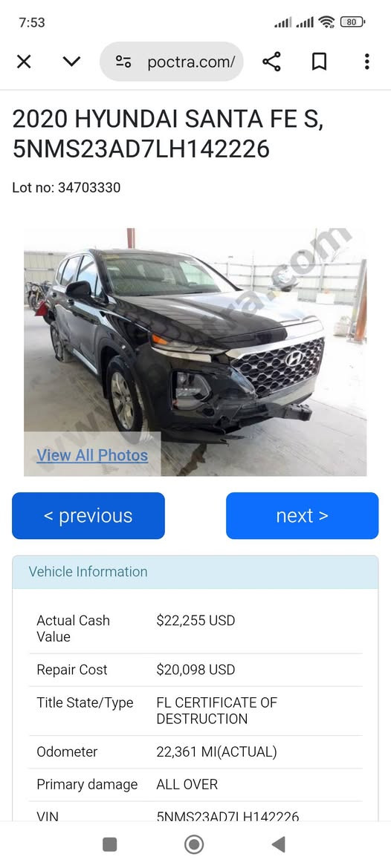
Task: Open the three-dot overflow menu
Action: [x=366, y=62]
